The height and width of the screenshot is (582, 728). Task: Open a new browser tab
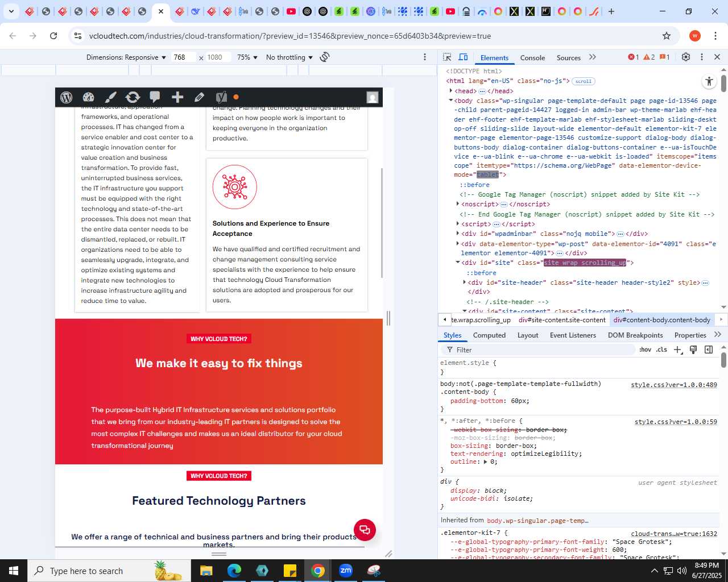click(611, 11)
